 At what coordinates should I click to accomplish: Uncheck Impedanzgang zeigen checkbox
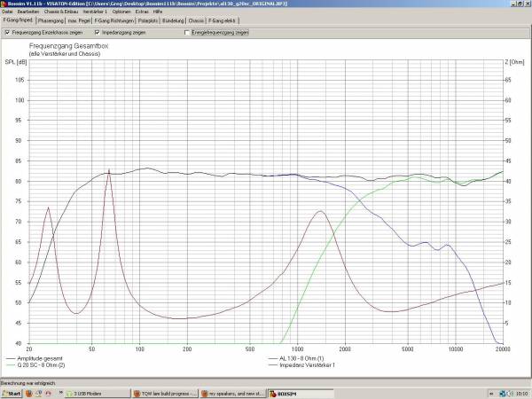tap(98, 33)
